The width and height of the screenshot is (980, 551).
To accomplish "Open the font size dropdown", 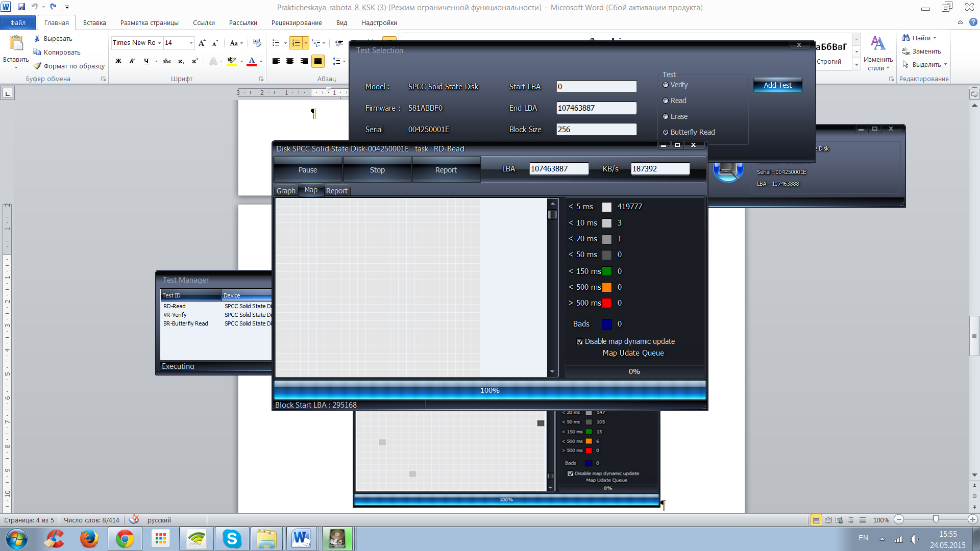I will pos(191,43).
